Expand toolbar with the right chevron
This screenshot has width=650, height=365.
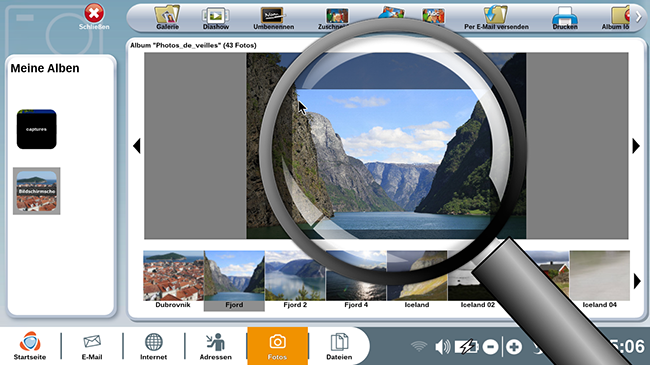pyautogui.click(x=639, y=17)
